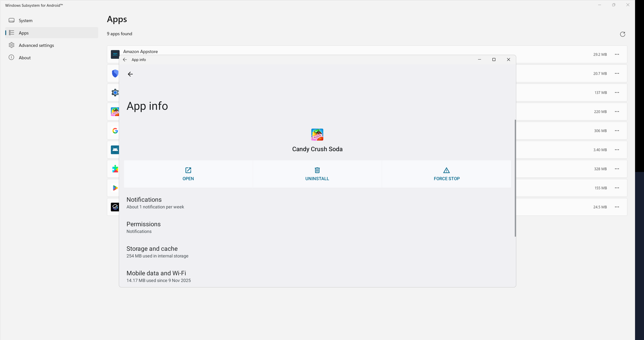This screenshot has width=644, height=340.
Task: Open more options for 220 MB app
Action: (617, 111)
